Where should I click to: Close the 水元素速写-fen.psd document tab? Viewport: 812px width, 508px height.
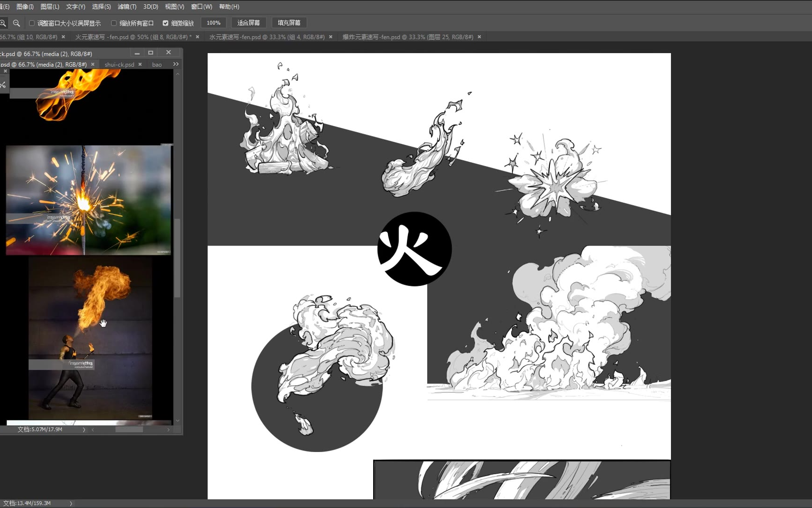click(x=331, y=37)
